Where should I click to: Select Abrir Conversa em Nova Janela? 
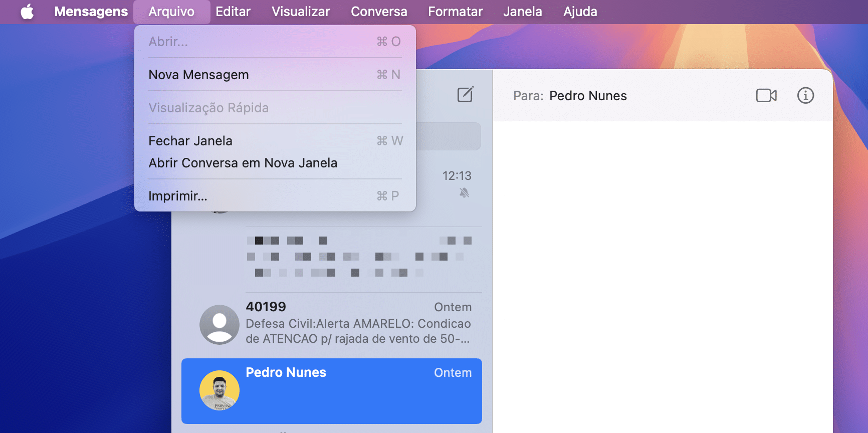click(x=275, y=163)
